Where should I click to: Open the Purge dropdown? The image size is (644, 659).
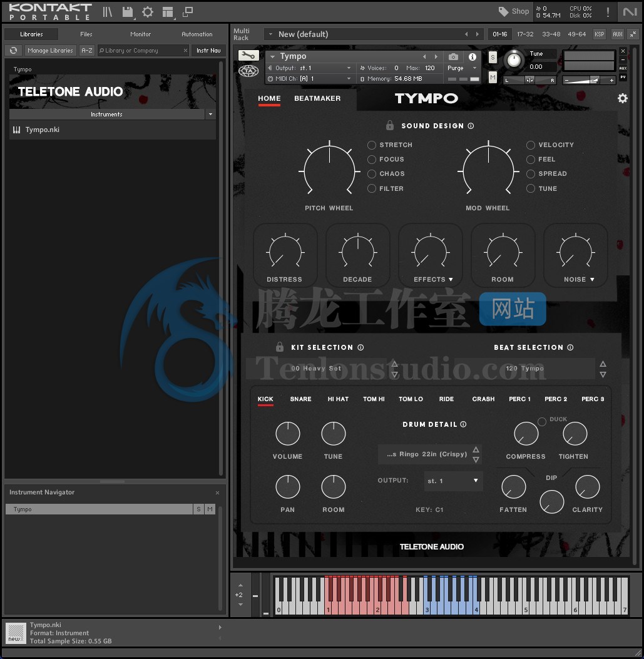tap(475, 68)
